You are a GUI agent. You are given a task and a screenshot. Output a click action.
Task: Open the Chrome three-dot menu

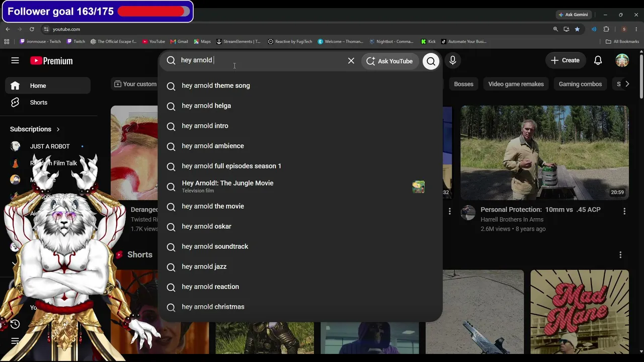(x=636, y=29)
